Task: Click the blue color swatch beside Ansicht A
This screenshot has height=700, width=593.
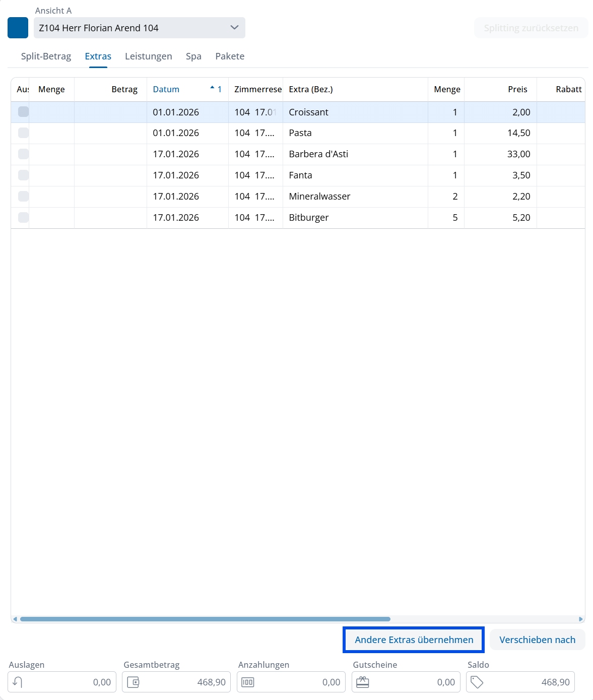Action: point(18,28)
